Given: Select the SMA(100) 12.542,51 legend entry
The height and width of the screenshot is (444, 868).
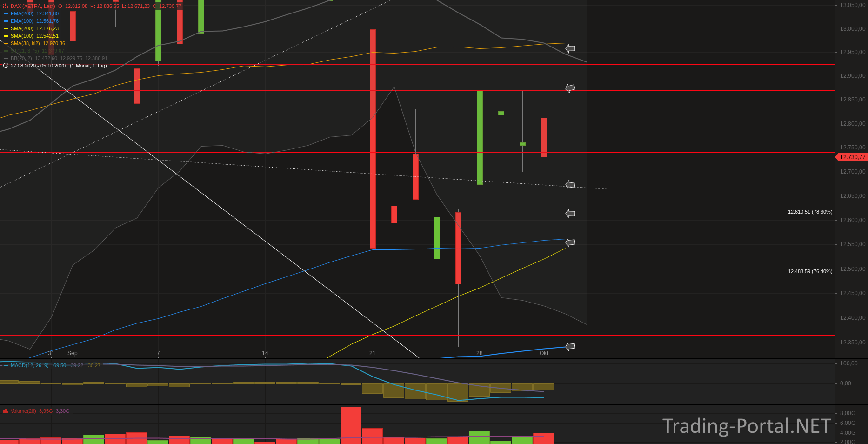Looking at the screenshot, I should pyautogui.click(x=35, y=36).
